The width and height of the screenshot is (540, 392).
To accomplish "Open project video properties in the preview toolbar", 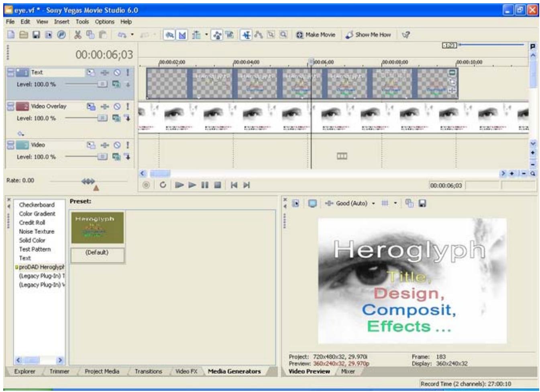I will (x=295, y=204).
